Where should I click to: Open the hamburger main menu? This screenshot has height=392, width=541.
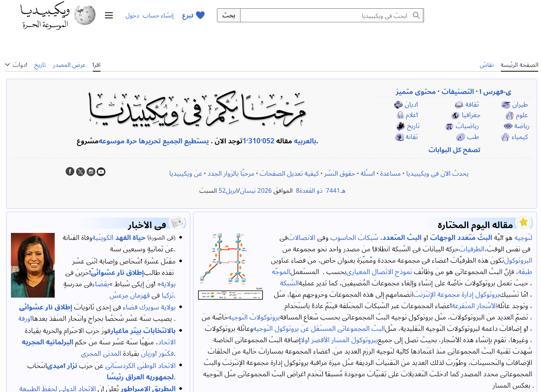[109, 15]
